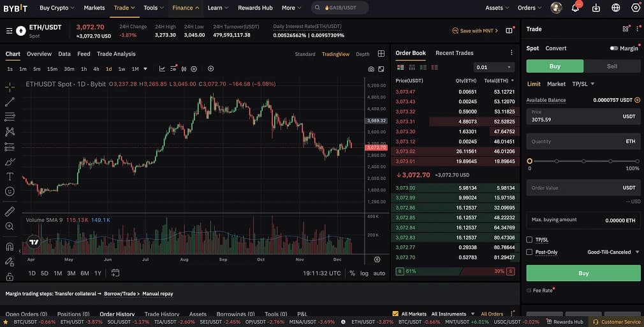Click the GAIB/USDT search box
Viewport: 644px width, 327px height.
point(340,8)
